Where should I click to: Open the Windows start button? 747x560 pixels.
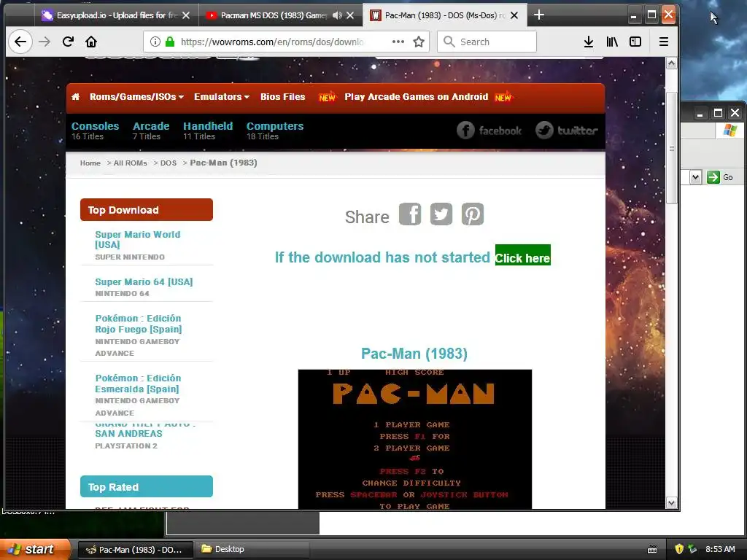(x=35, y=550)
